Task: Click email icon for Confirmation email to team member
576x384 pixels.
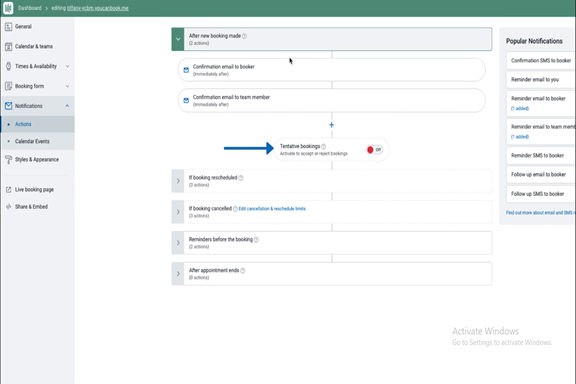Action: pos(186,100)
